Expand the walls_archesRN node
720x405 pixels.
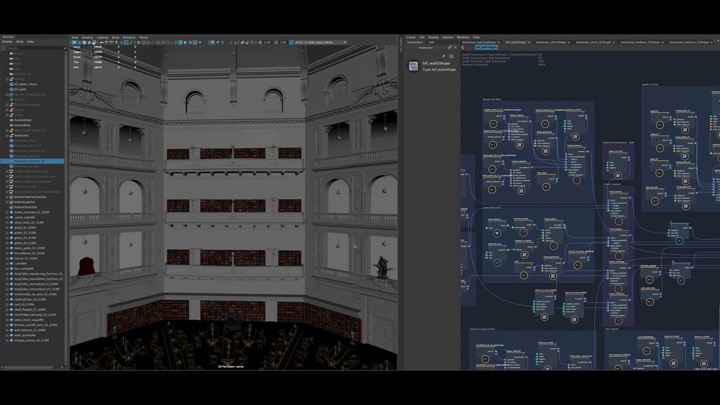tap(7, 335)
